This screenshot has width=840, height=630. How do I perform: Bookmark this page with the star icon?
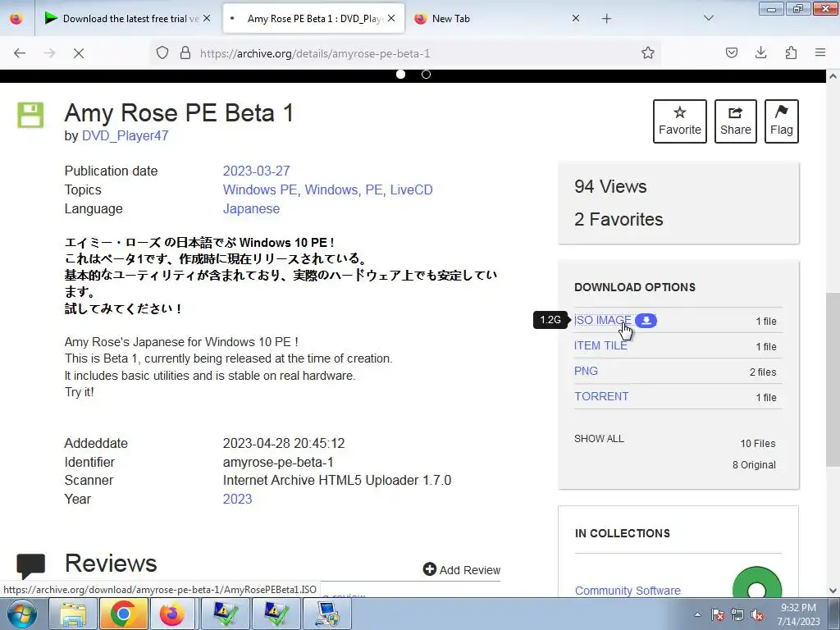(x=648, y=52)
